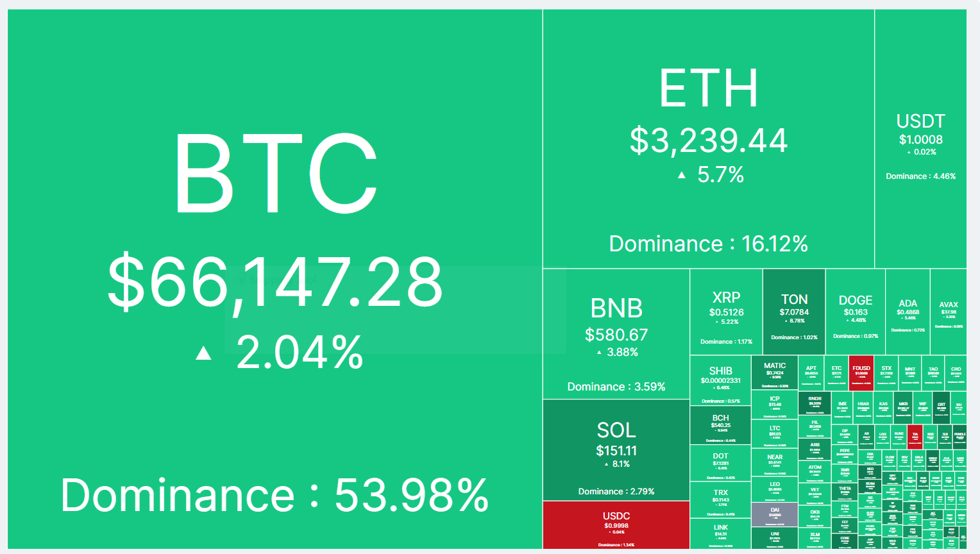Select the TRX tile

720,500
